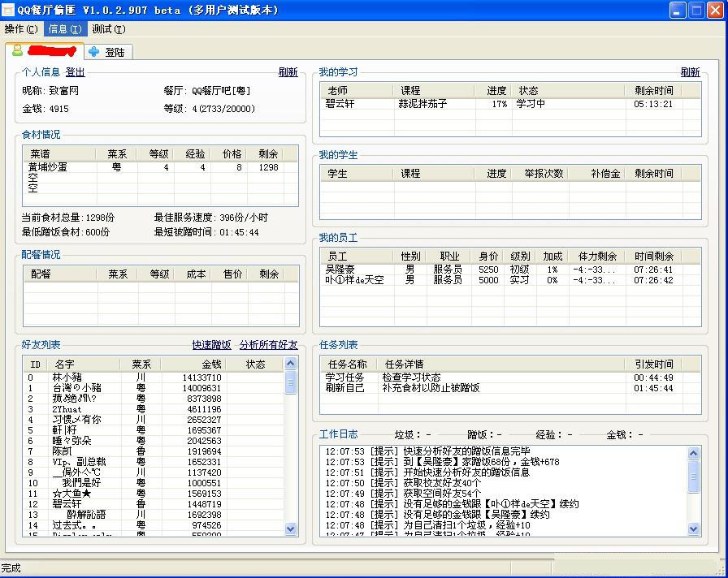Viewport: 728px width, 578px height.
Task: Select friend 过去式。。 in friend list
Action: pos(154,525)
